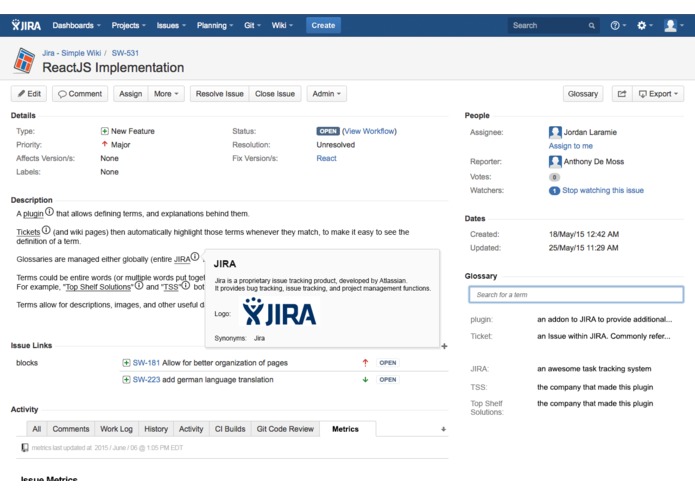
Task: Open the Projects menu
Action: click(128, 25)
